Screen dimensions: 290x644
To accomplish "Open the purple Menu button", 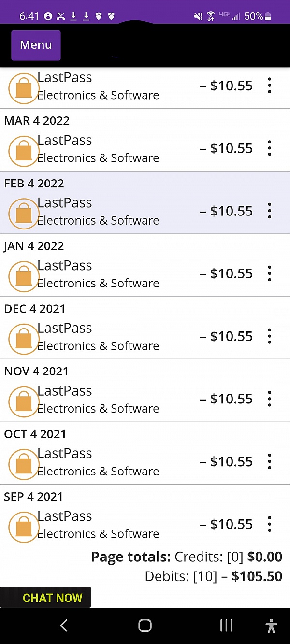I will coord(36,45).
